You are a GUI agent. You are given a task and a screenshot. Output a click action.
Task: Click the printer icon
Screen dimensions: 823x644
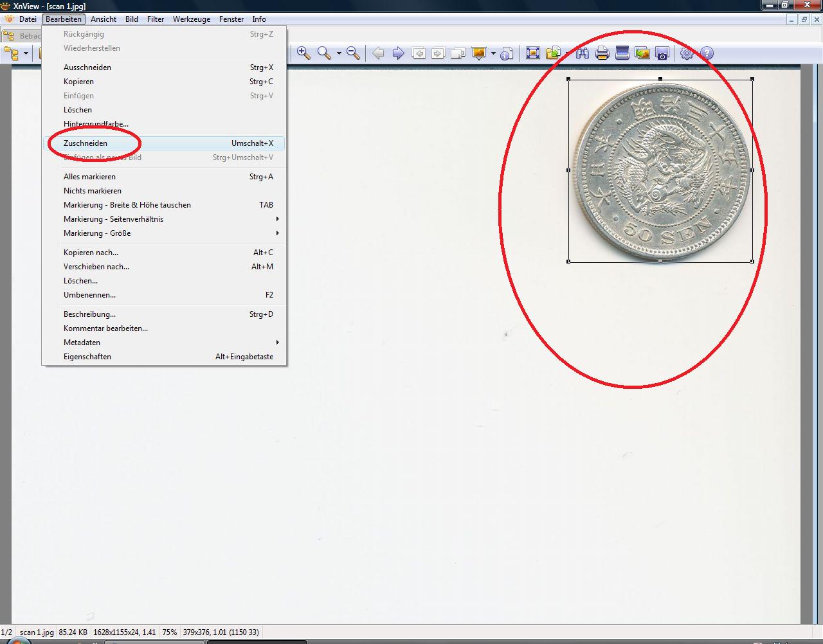pyautogui.click(x=602, y=53)
